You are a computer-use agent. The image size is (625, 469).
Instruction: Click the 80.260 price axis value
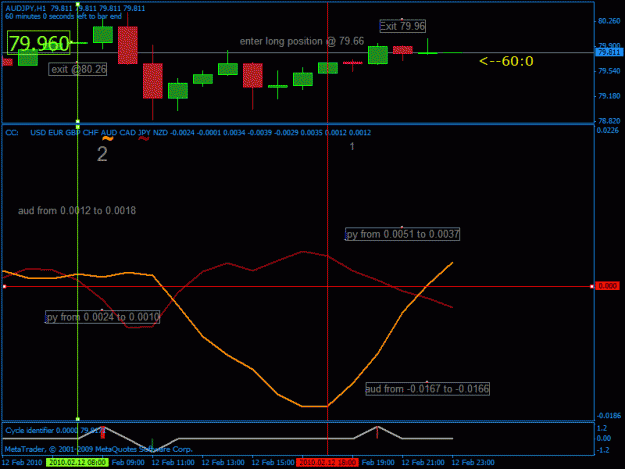(x=609, y=21)
